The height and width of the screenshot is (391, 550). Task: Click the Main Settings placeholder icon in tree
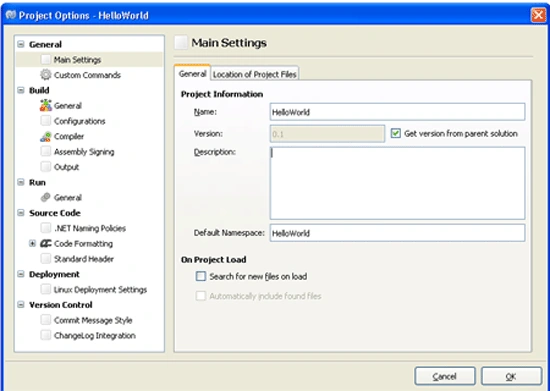[46, 59]
